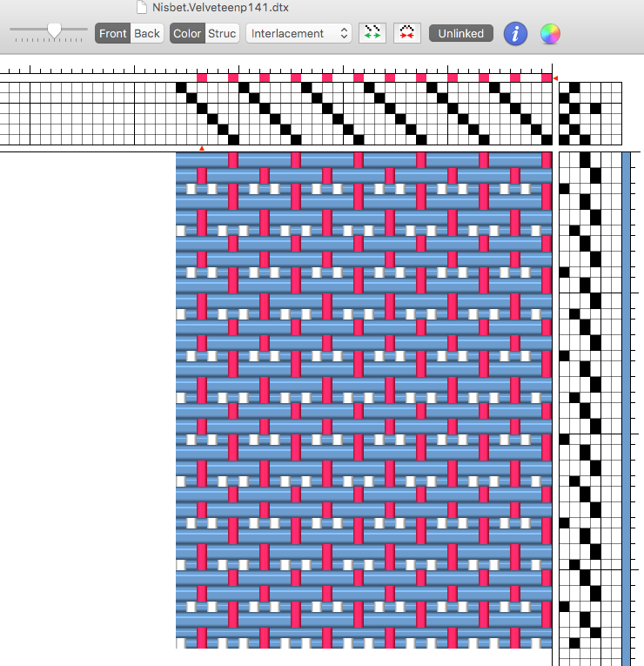Screen dimensions: 644x666
Task: Click red arrow marker right of warp colors
Action: click(x=555, y=78)
